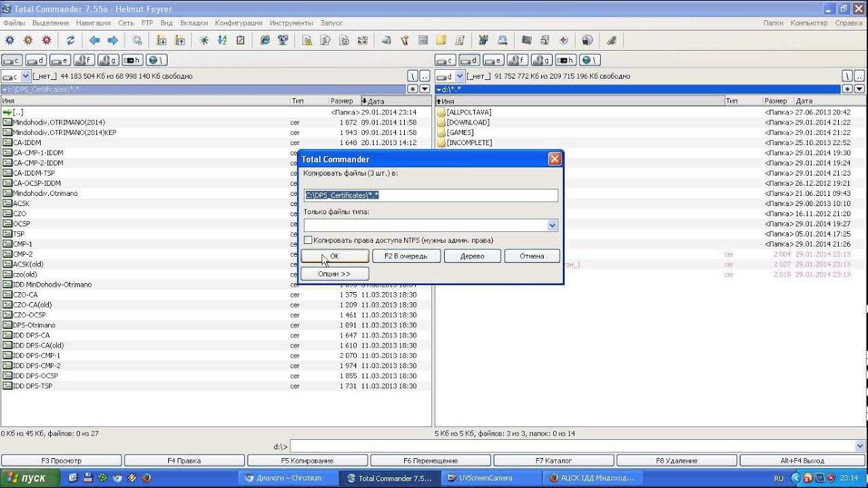Click 'F8 Удаление' function button
Screen dimensions: 868x488
676,461
